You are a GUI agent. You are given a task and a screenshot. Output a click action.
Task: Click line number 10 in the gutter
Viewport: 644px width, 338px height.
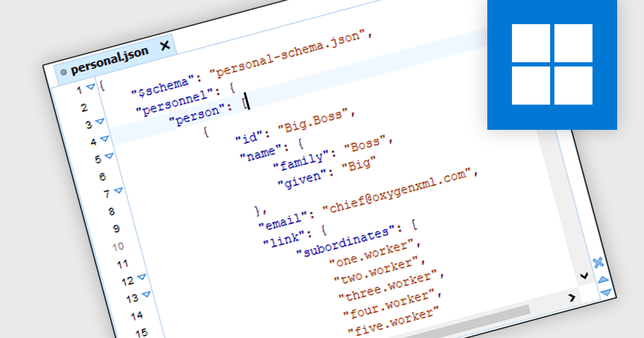[119, 246]
